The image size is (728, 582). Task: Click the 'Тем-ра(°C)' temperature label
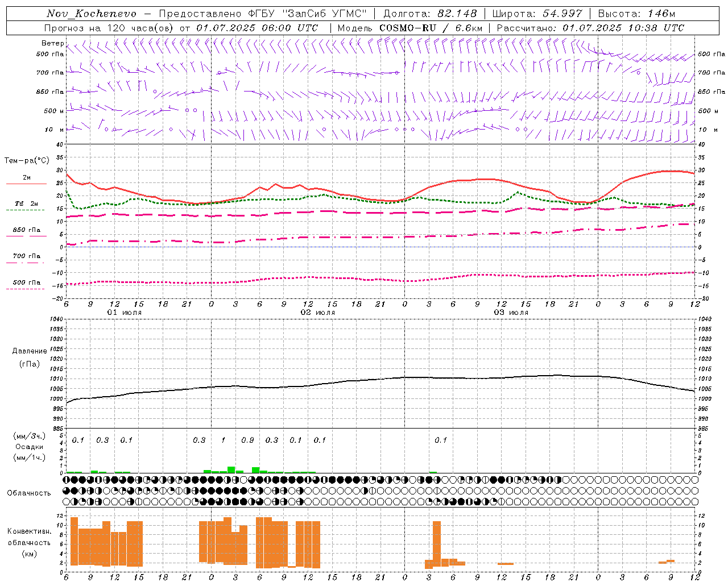pyautogui.click(x=27, y=161)
